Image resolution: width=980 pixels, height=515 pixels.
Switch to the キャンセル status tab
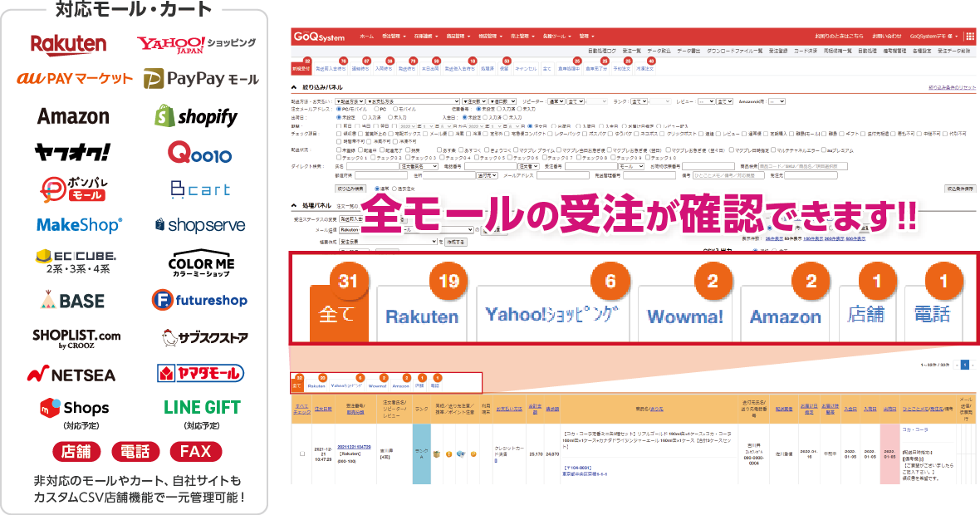(526, 68)
